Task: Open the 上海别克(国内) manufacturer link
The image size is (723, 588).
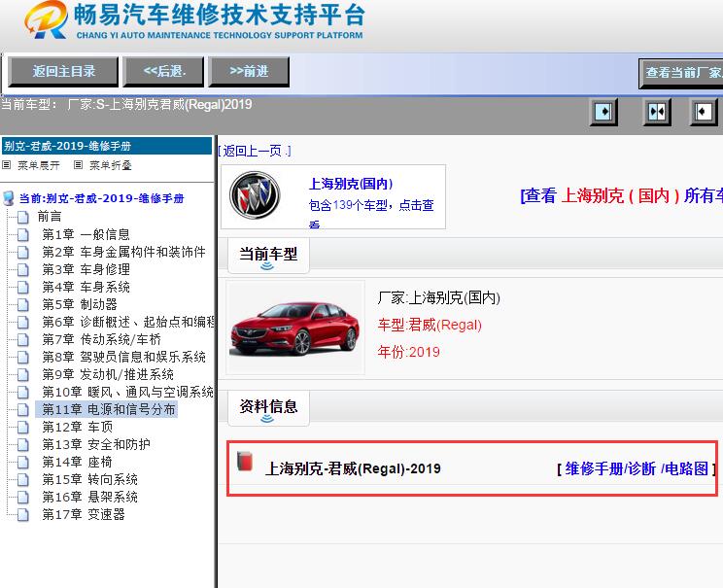Action: click(x=351, y=184)
